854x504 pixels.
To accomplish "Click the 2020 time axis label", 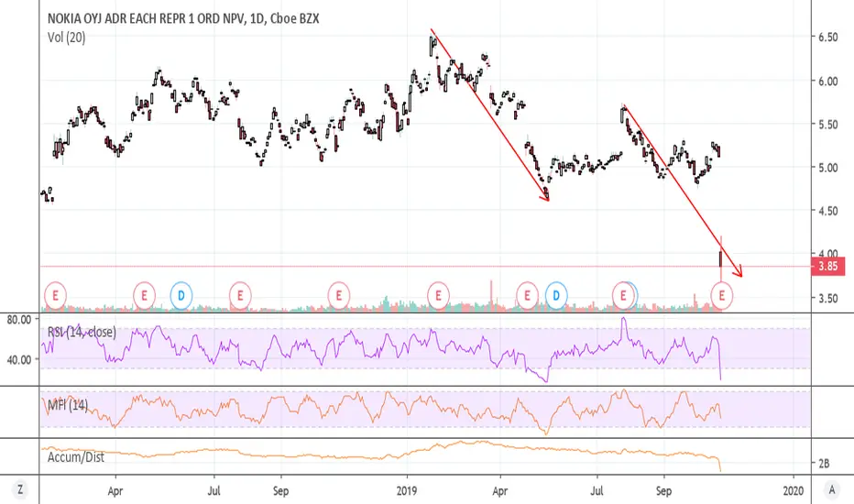I will click(x=793, y=490).
